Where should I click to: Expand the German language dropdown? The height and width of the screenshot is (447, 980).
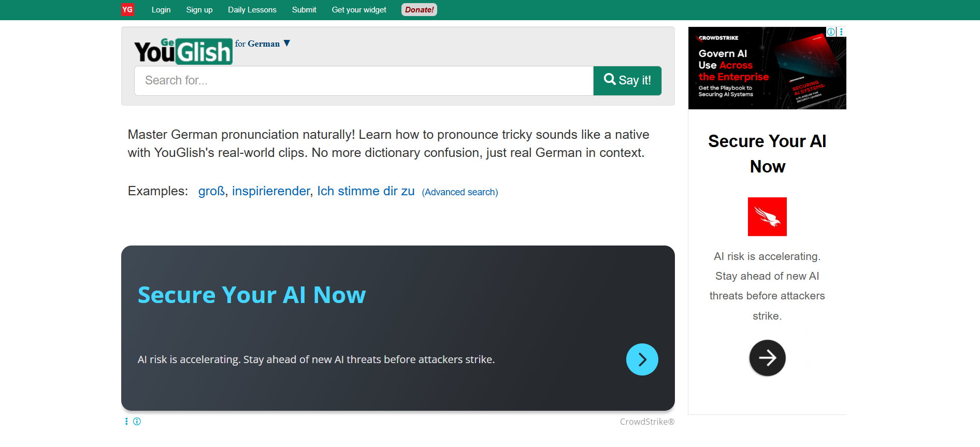coord(263,44)
